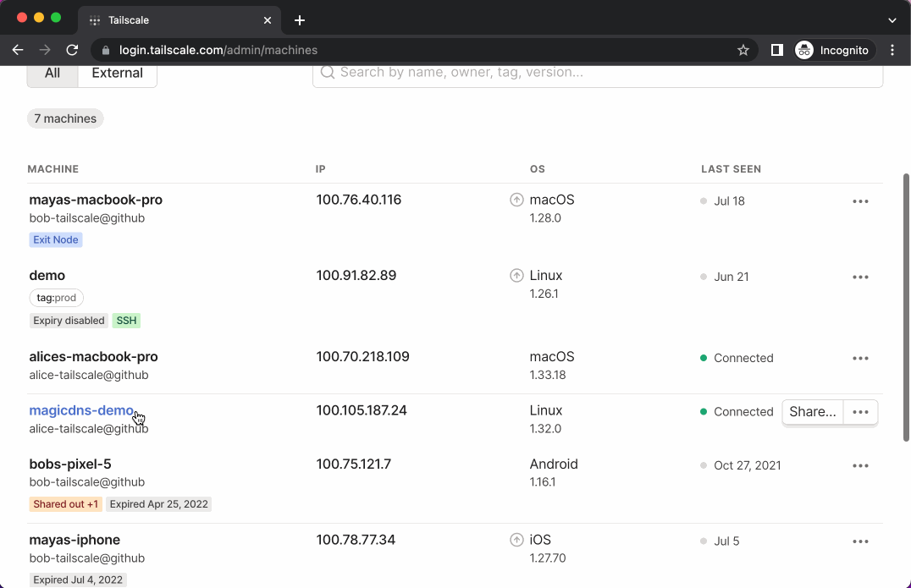Click the Expiry disabled badge

pyautogui.click(x=69, y=321)
